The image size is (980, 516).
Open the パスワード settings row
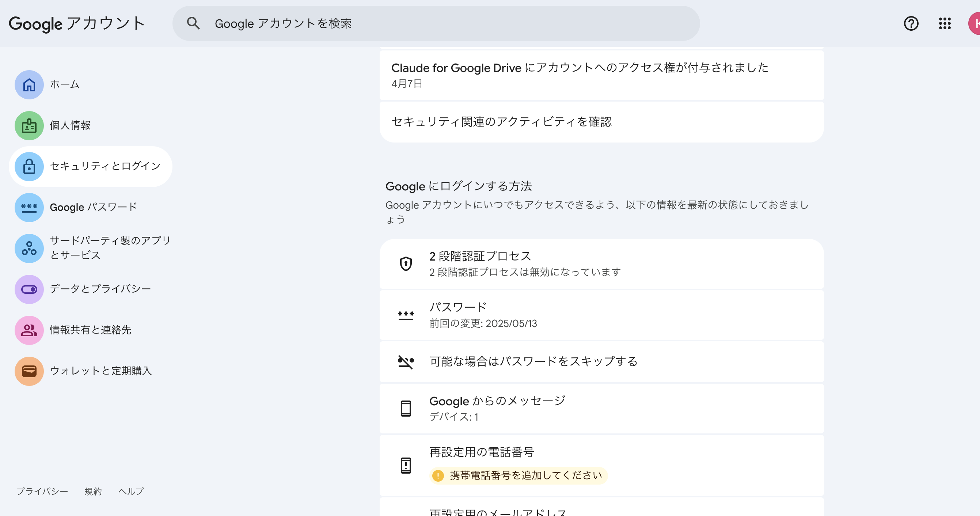601,315
